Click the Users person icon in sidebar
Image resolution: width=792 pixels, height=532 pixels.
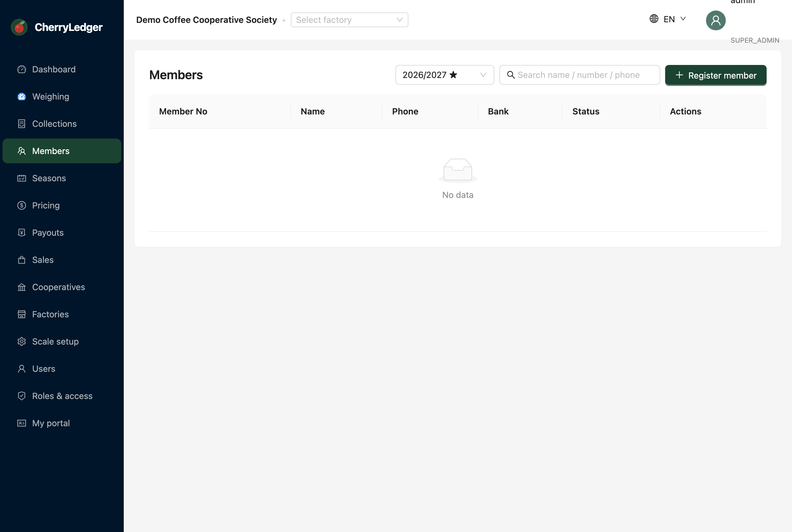tap(22, 368)
